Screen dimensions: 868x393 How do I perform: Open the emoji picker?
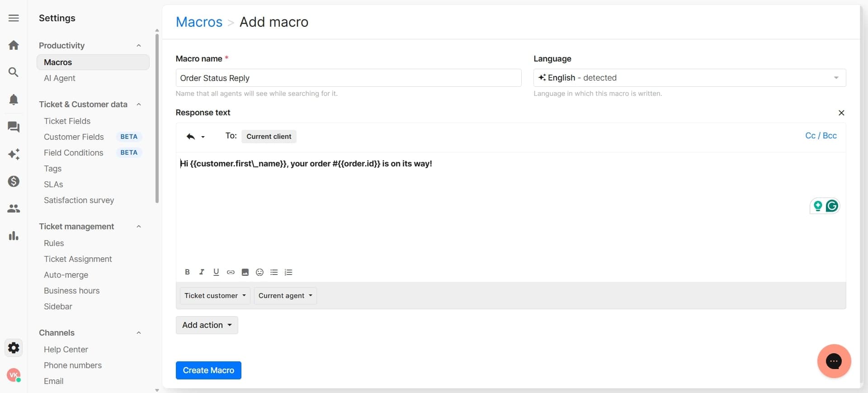coord(259,272)
